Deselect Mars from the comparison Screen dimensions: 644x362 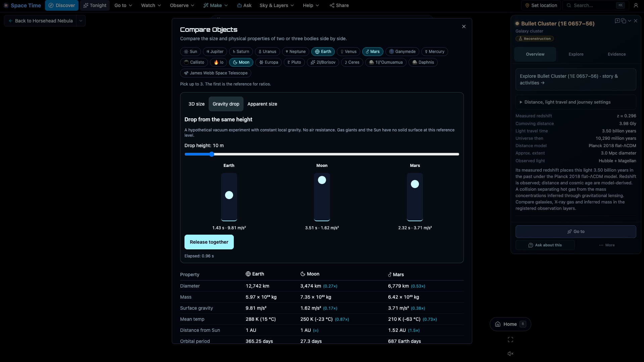coord(373,52)
